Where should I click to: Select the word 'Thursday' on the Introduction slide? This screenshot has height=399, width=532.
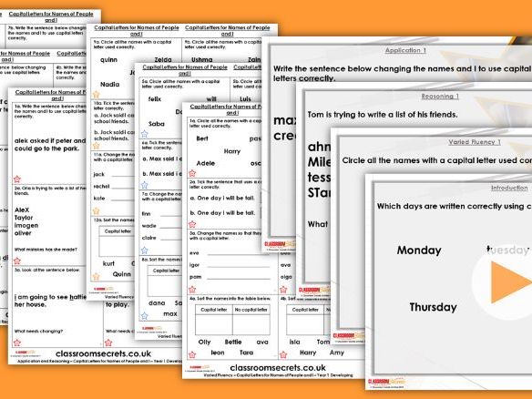tap(433, 307)
